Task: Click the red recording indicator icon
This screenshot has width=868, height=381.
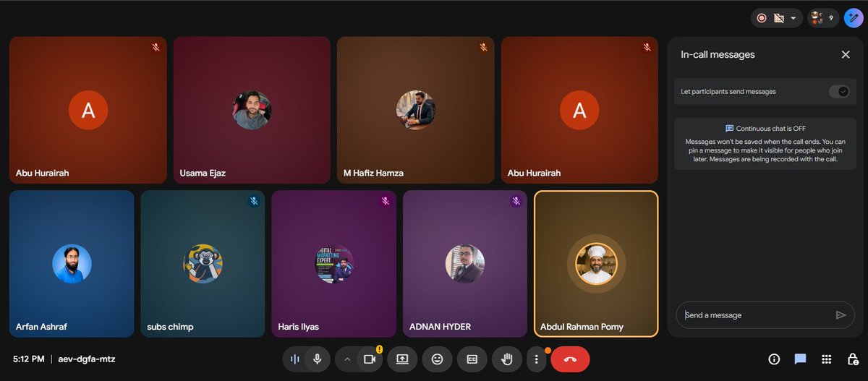Action: pyautogui.click(x=762, y=18)
